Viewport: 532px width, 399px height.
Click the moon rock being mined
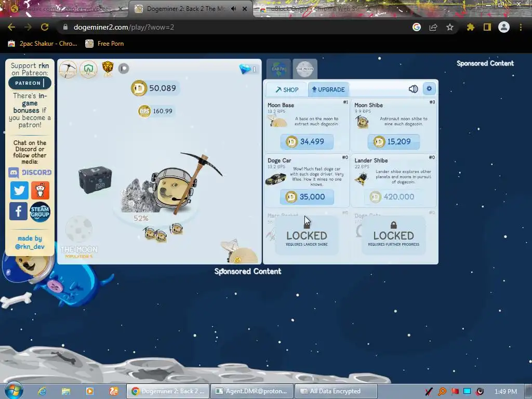click(x=137, y=196)
